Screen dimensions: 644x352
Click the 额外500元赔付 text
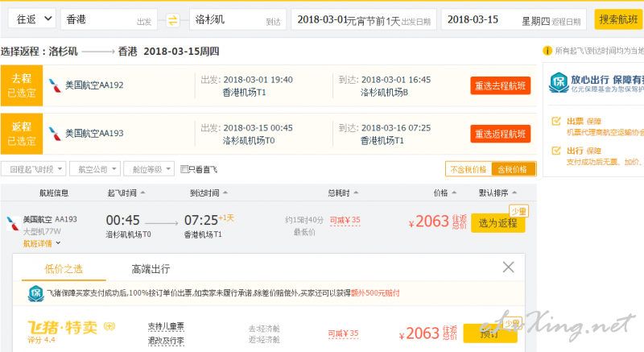pyautogui.click(x=375, y=293)
